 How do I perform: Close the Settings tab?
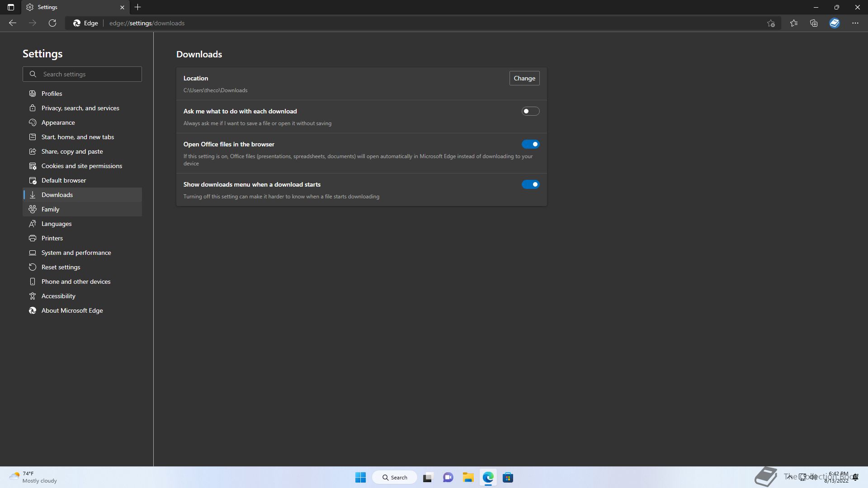click(122, 7)
